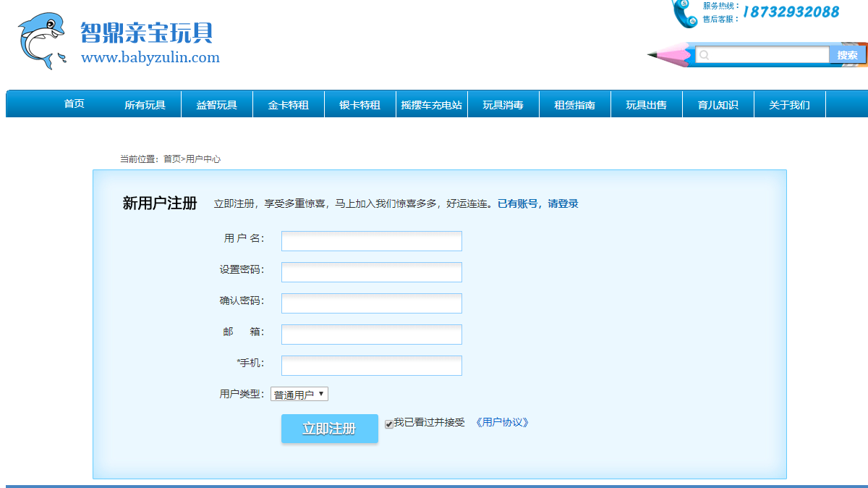Image resolution: width=868 pixels, height=488 pixels.
Task: Click the 智鼎亲宝玩具 site title
Action: tap(147, 33)
